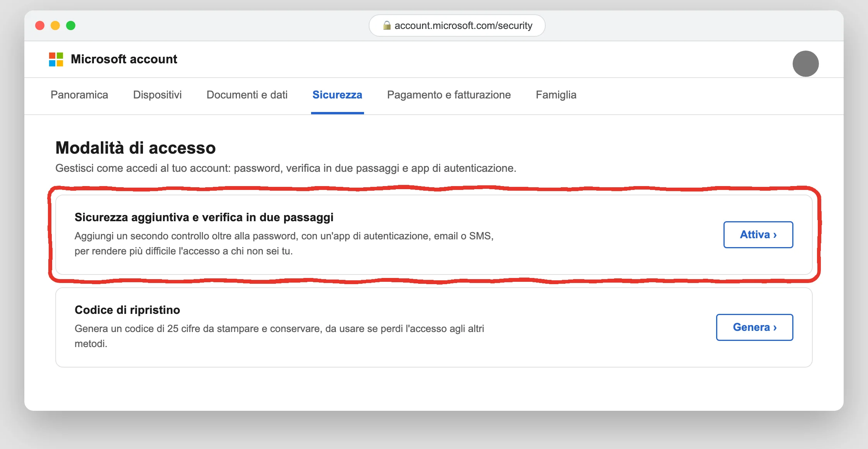868x449 pixels.
Task: Click the 'Modalità di accesso' page heading
Action: click(136, 148)
